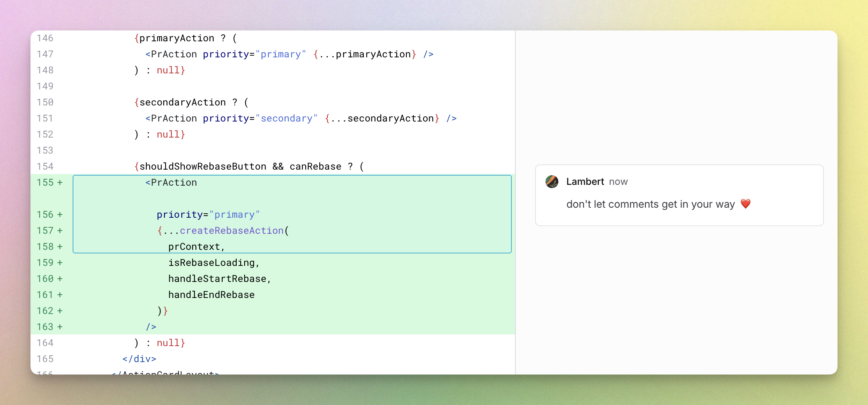Click the plus marker on line 155

pos(60,182)
